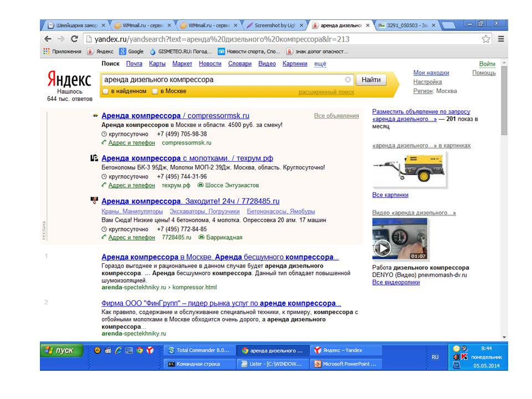Click Войти login link
This screenshot has height=399, width=532.
487,64
